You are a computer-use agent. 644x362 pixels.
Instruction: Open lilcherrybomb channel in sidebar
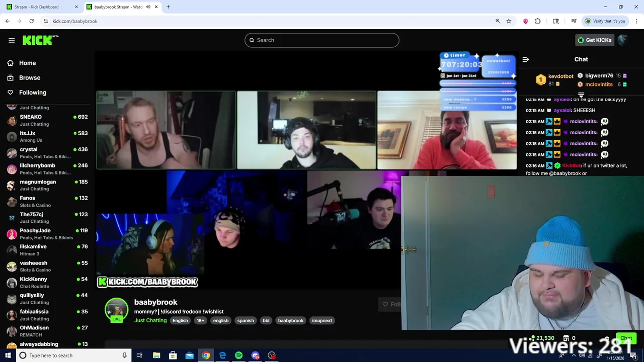pyautogui.click(x=47, y=169)
